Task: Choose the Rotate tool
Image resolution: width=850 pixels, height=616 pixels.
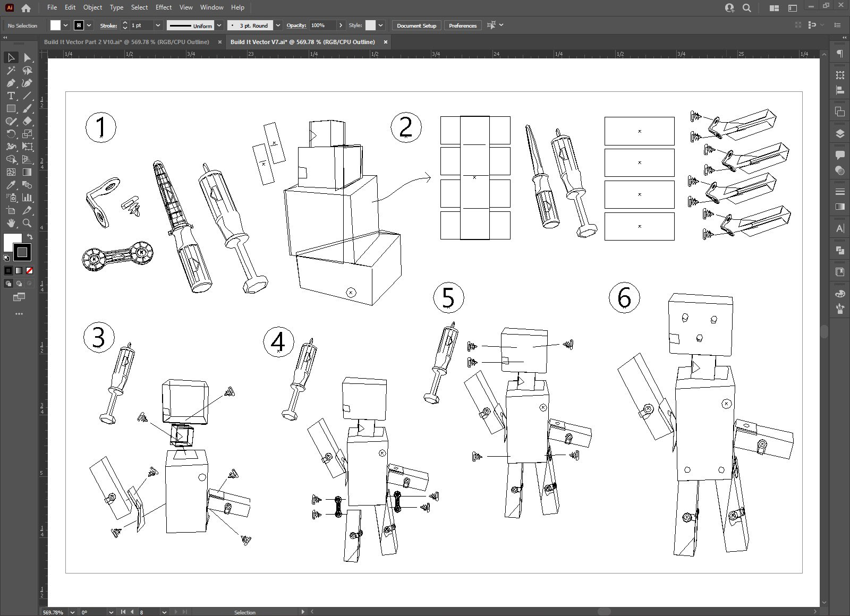Action: pyautogui.click(x=11, y=134)
